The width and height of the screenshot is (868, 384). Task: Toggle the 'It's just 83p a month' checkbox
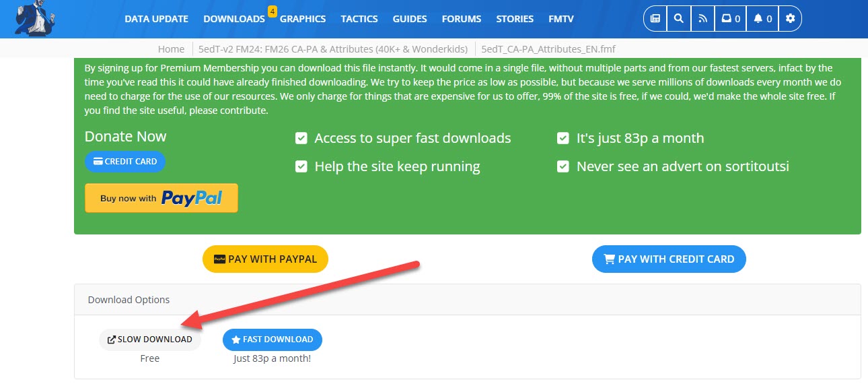563,139
